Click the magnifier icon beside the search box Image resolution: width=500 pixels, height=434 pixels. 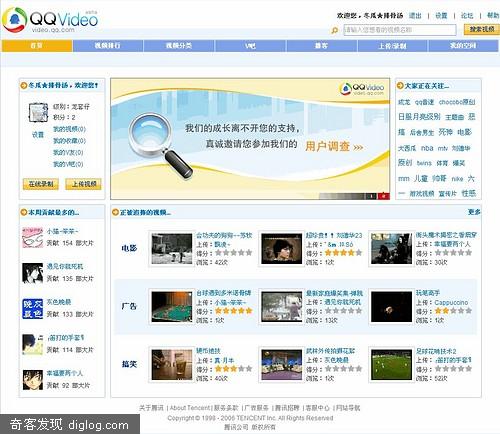334,30
